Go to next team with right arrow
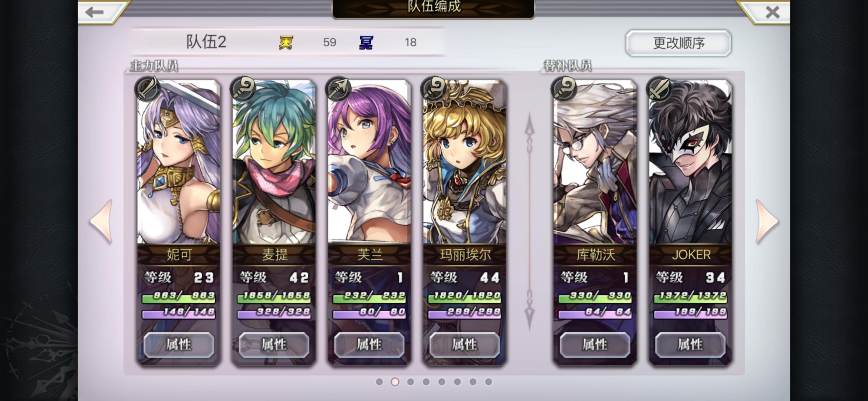Viewport: 868px width, 401px height. [767, 222]
